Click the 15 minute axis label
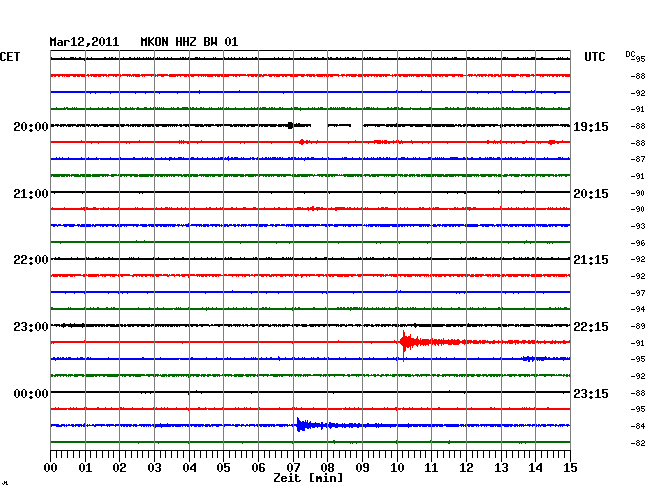 coord(570,467)
